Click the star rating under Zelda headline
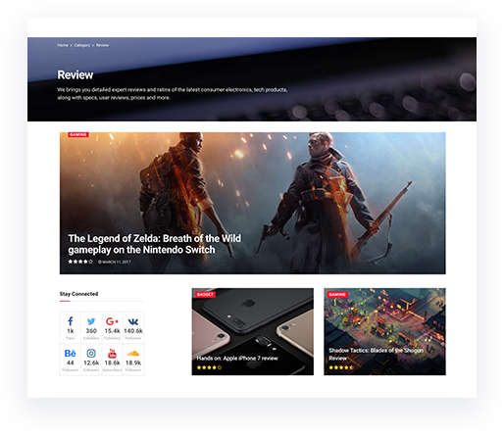 click(x=80, y=262)
